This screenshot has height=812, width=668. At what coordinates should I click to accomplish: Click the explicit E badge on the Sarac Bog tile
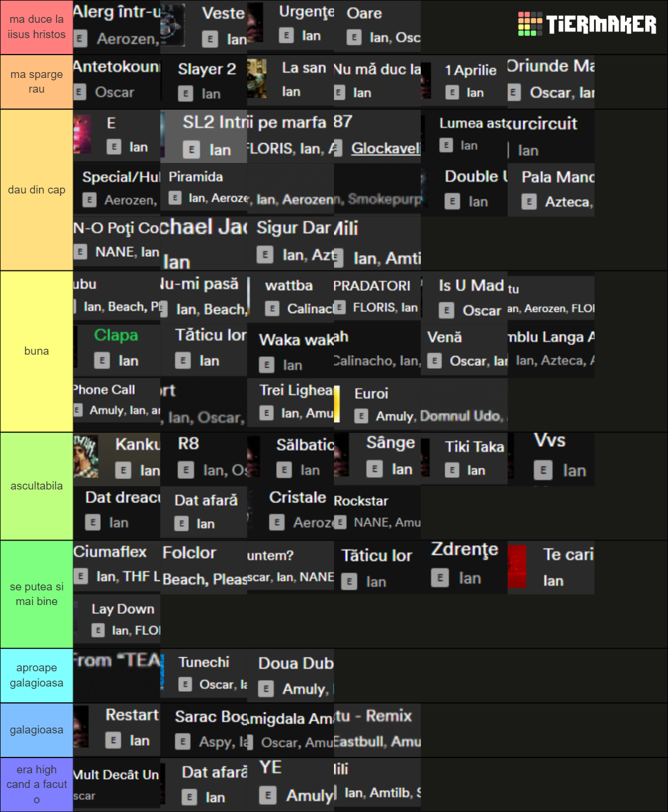[183, 742]
